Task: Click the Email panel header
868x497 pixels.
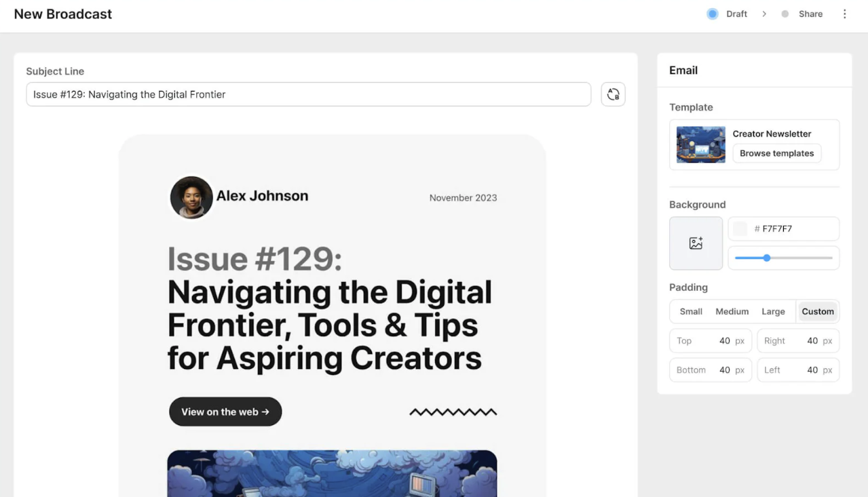Action: pos(683,70)
